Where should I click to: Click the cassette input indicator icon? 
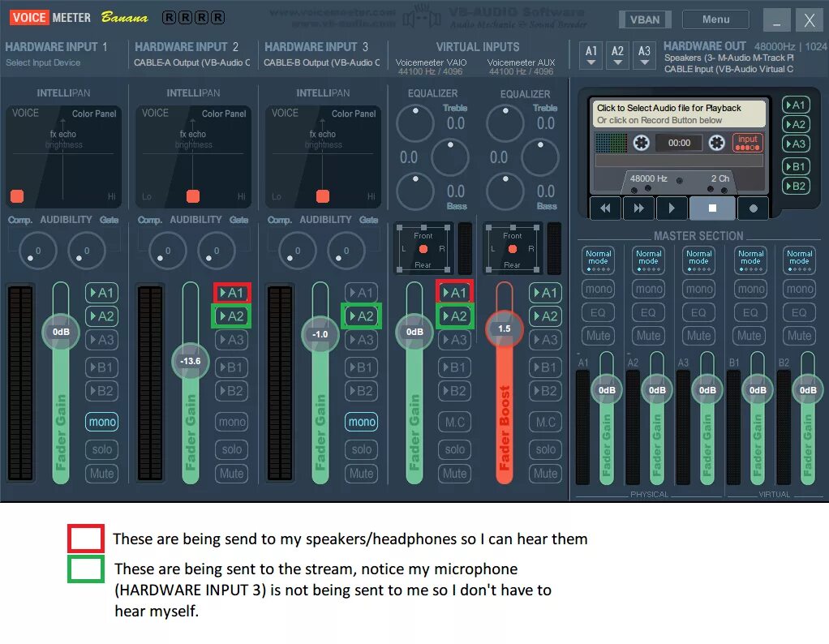click(x=748, y=143)
